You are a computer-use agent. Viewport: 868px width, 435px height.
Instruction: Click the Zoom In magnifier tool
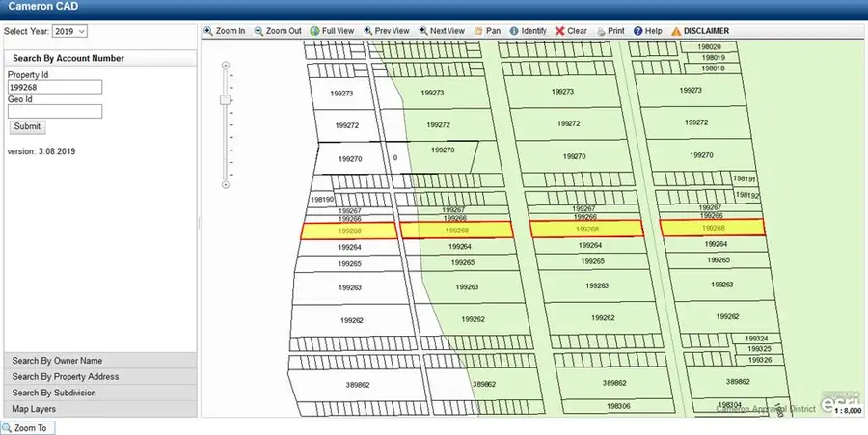click(224, 31)
